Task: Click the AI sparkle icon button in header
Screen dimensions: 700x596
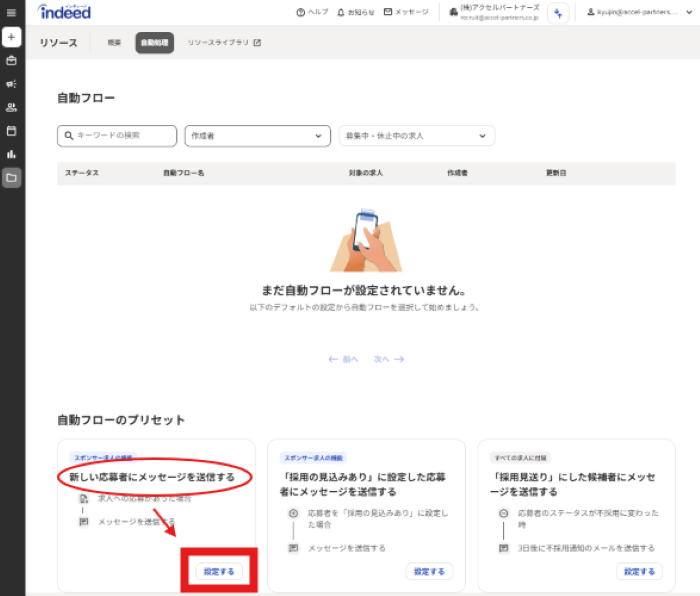Action: [x=558, y=12]
